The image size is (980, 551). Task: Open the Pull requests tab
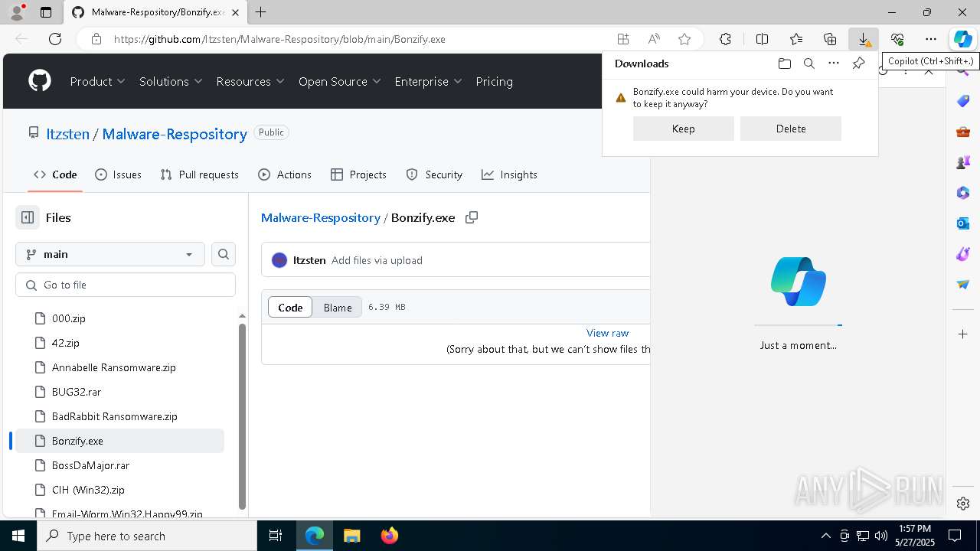click(x=200, y=174)
